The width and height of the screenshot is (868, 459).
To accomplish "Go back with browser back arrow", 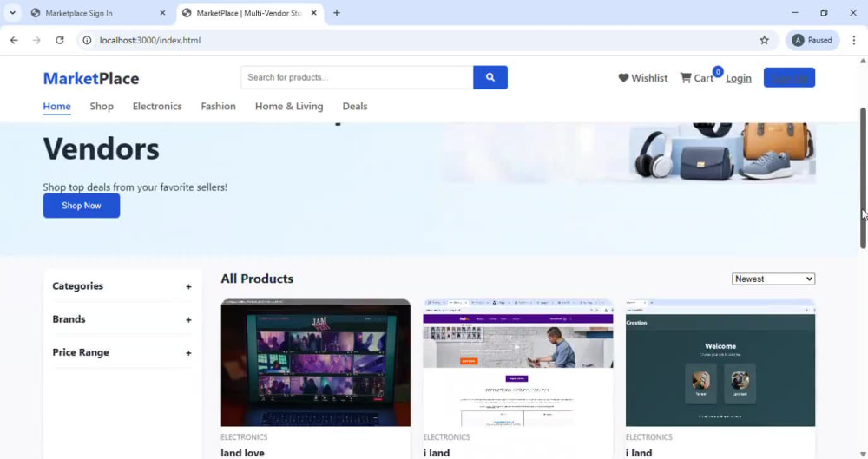I will pos(14,40).
